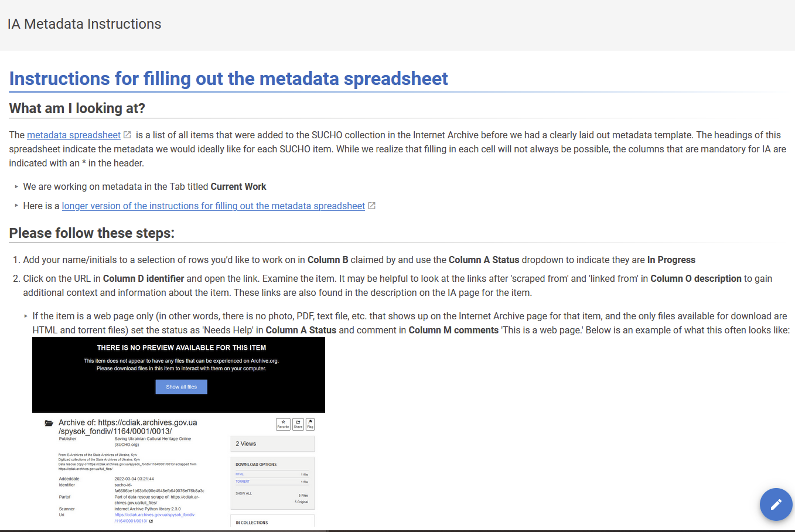
Task: Click 'Column D identifier' in step two
Action: pyautogui.click(x=144, y=279)
